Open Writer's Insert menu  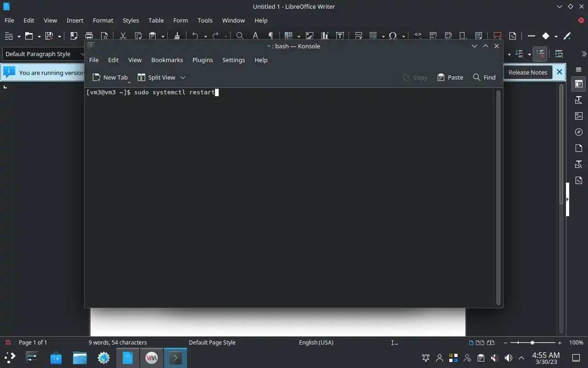tap(75, 20)
